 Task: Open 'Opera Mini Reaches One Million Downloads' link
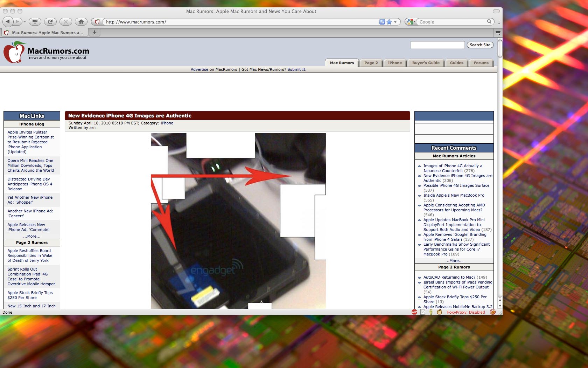(31, 165)
